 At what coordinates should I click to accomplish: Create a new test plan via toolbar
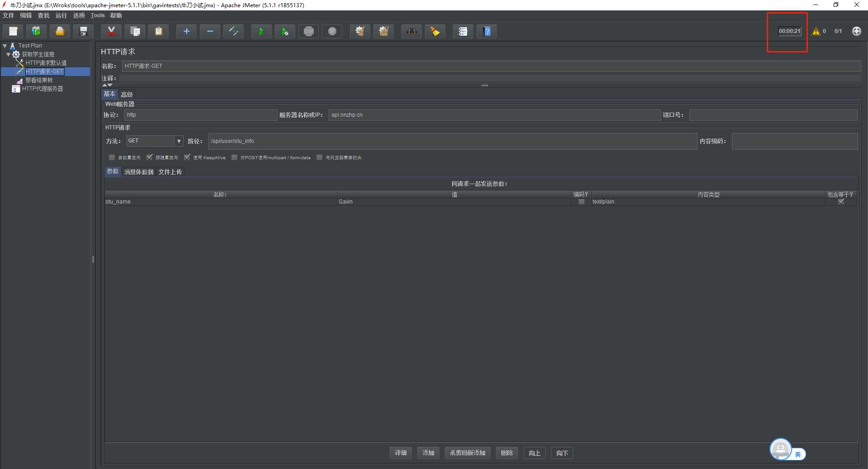13,31
